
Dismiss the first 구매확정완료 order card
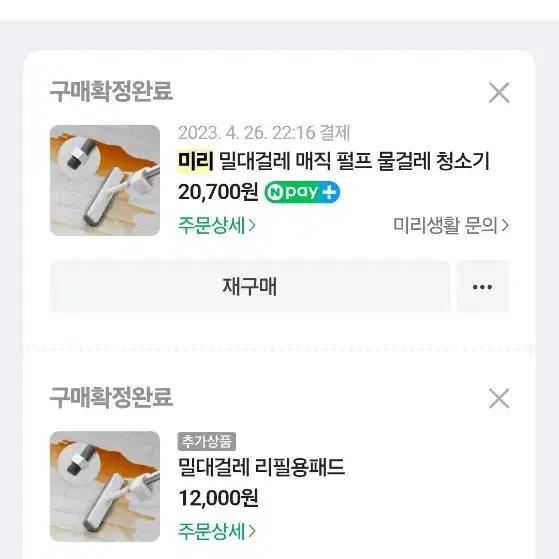click(x=499, y=93)
